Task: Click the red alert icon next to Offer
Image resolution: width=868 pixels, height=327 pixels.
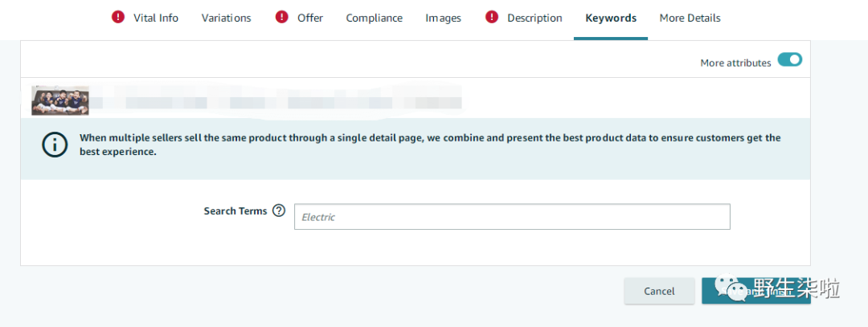Action: [281, 17]
